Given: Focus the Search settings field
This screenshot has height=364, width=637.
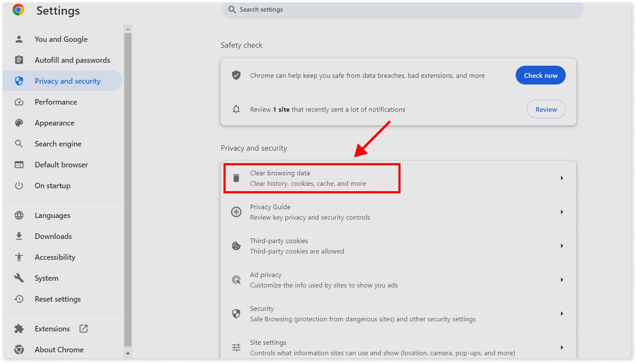Looking at the screenshot, I should 403,10.
